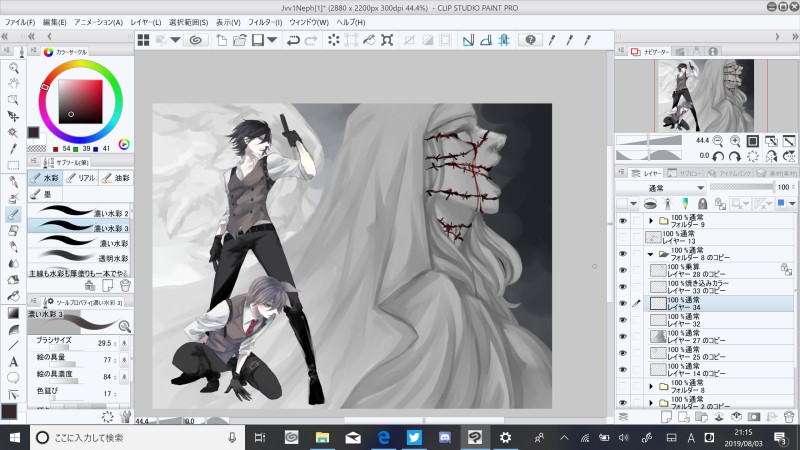Select the Gradient tool
This screenshot has width=800, height=450.
pyautogui.click(x=13, y=313)
